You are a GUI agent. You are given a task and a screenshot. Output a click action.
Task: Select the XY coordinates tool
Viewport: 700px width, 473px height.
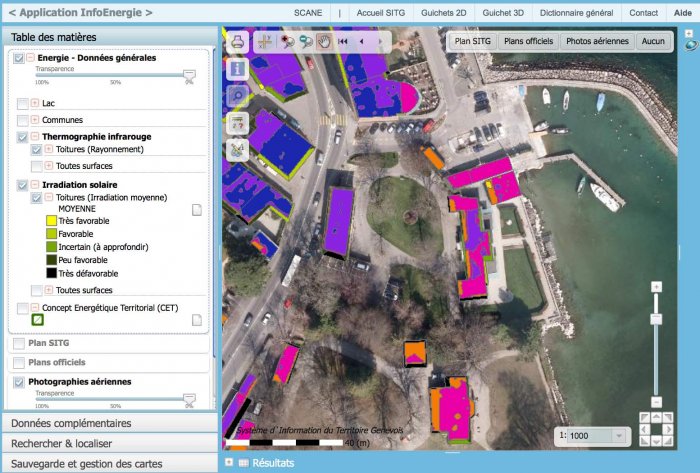pos(265,42)
